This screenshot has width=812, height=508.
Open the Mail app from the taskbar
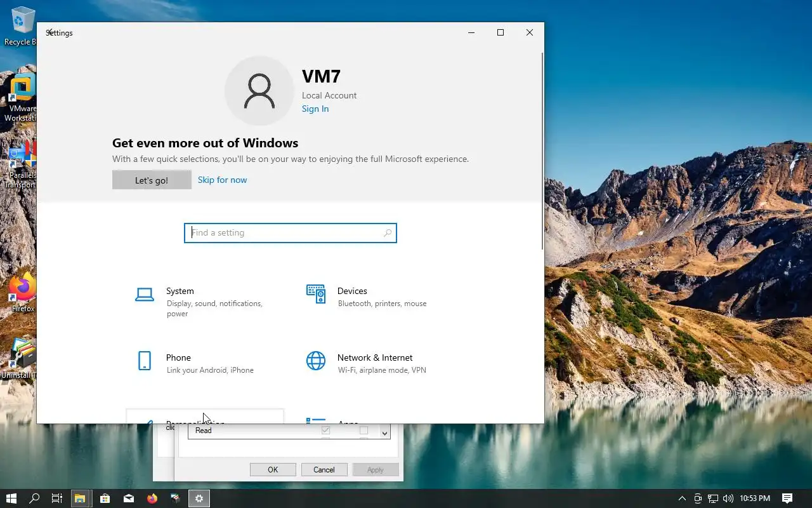(128, 498)
